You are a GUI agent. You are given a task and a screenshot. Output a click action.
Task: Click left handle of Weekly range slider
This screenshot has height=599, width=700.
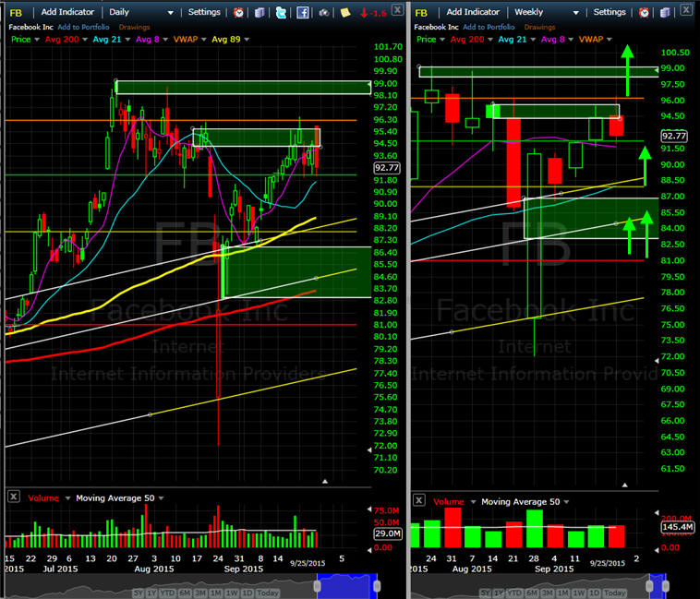(650, 586)
